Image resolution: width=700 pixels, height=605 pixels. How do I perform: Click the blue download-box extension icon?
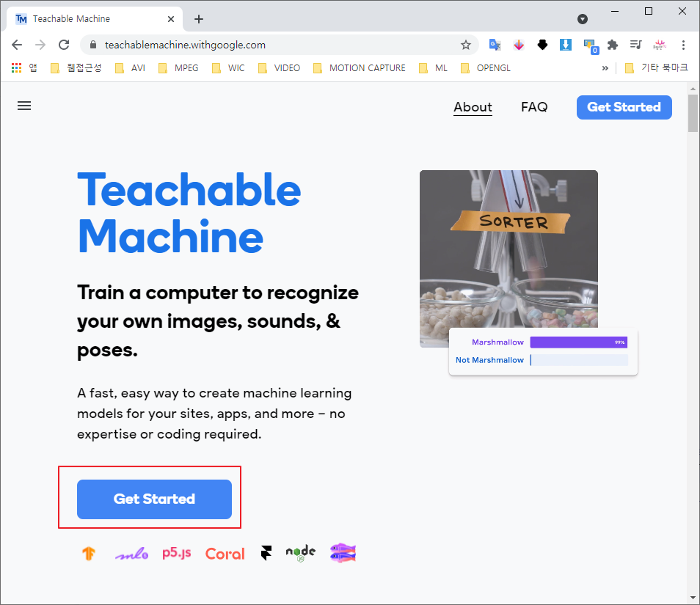click(566, 45)
